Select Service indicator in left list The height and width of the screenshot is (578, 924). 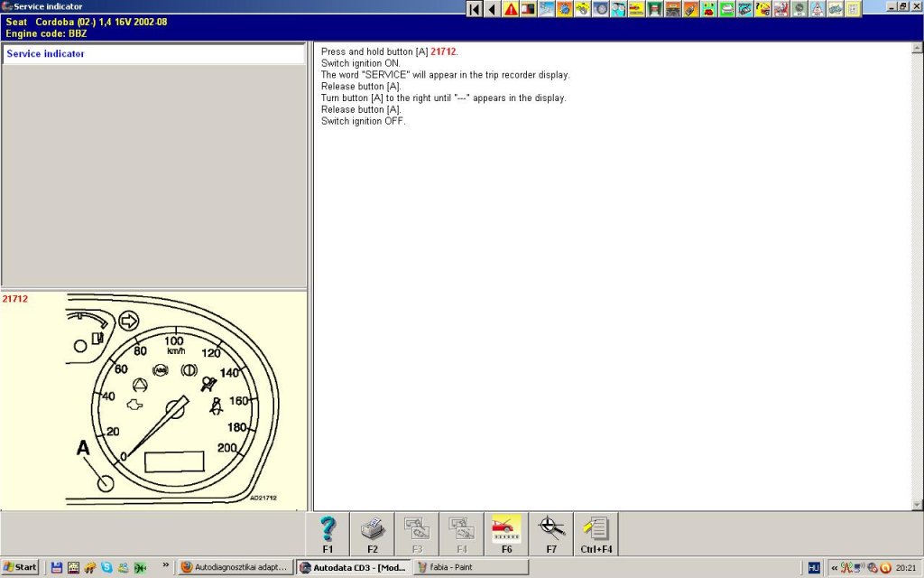153,53
